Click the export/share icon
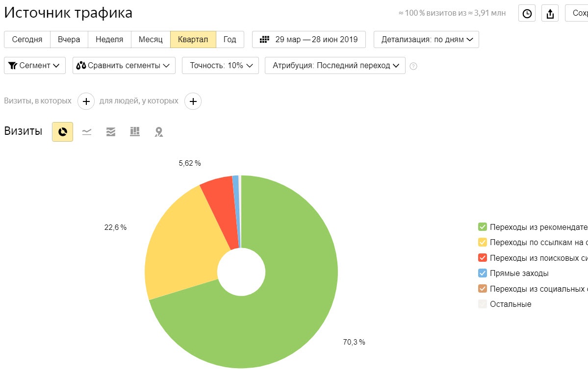Screen dimensions: 588x374 pyautogui.click(x=550, y=14)
